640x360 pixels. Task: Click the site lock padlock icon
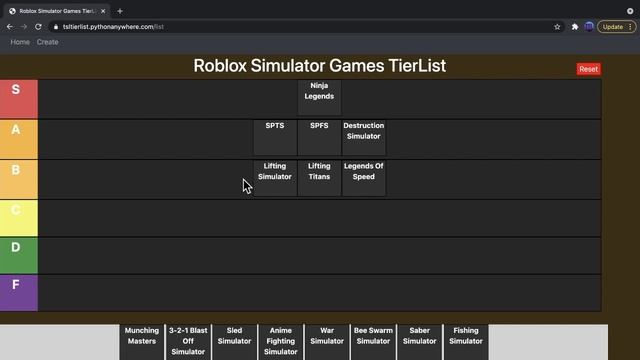[56, 27]
